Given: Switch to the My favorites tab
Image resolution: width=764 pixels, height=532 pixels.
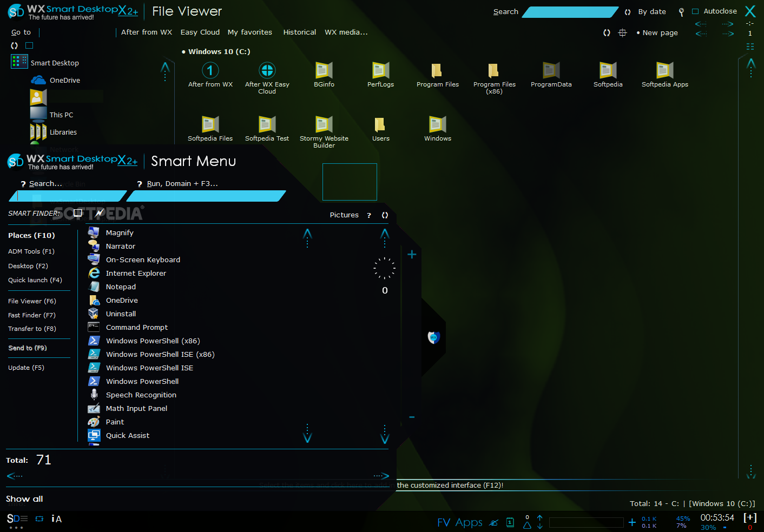Looking at the screenshot, I should pos(250,32).
